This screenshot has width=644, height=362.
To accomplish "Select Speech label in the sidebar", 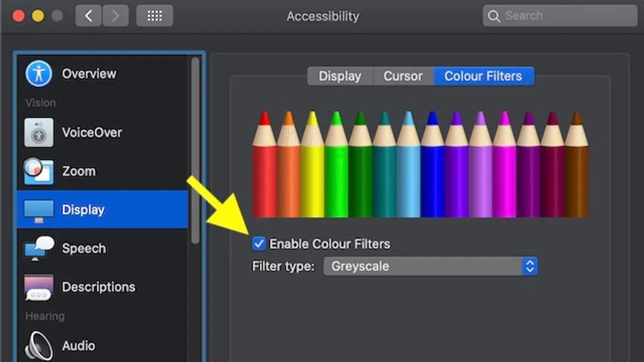I will [x=84, y=248].
